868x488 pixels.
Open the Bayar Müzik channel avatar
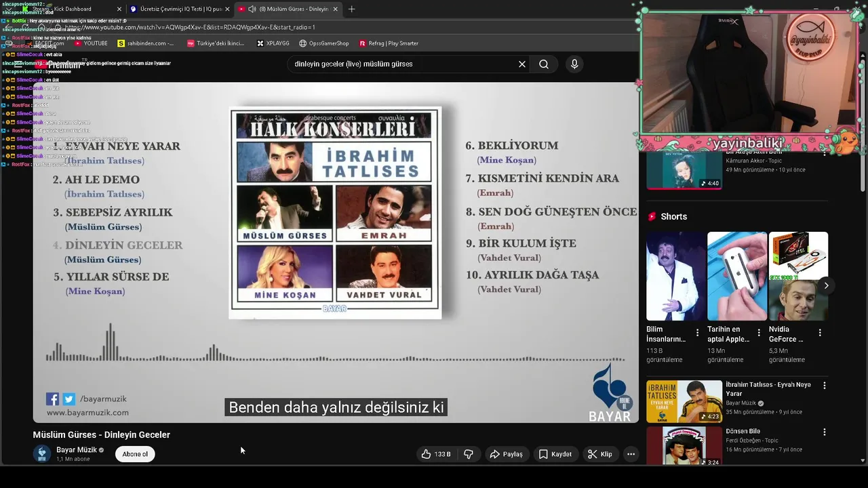click(x=42, y=453)
